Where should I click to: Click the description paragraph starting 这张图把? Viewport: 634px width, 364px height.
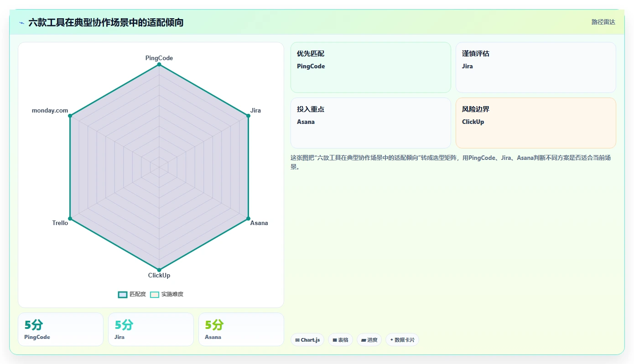coord(451,162)
